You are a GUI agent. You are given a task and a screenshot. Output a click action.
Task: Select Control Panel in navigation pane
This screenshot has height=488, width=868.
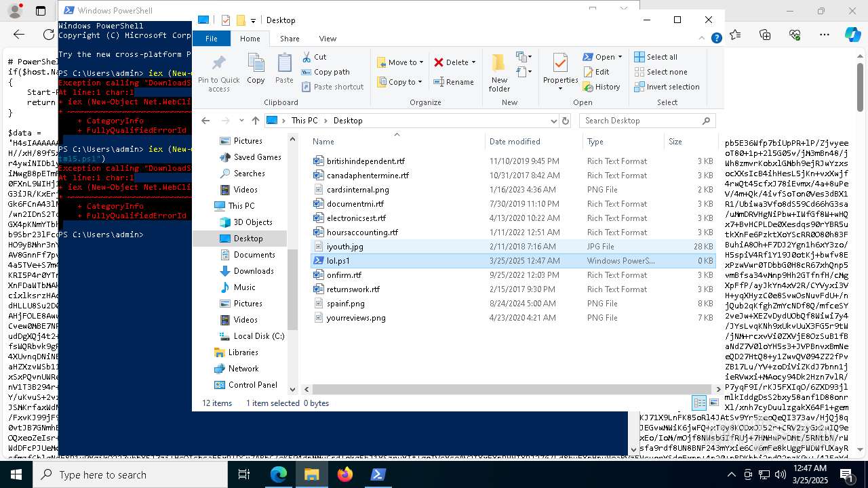click(x=252, y=385)
